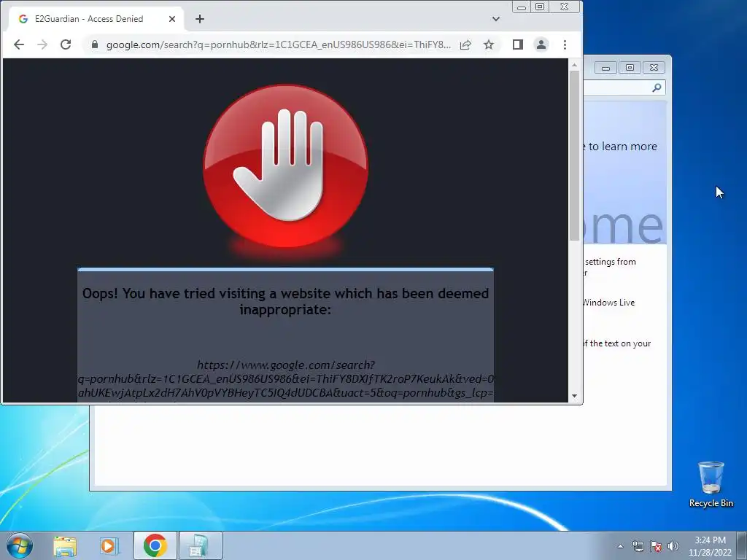Screen dimensions: 747x560
Task: Click 'to learn more' text in background window
Action: click(623, 147)
